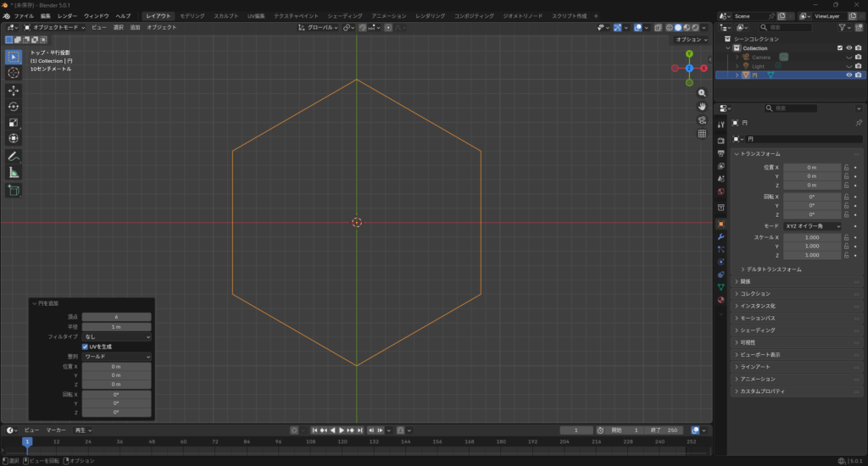
Task: Select the Add Cube tool
Action: pyautogui.click(x=14, y=190)
